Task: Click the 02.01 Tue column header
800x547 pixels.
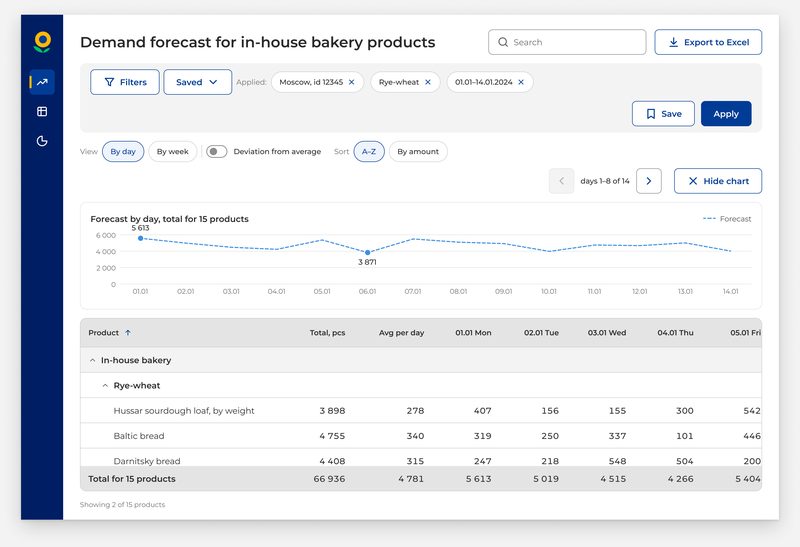Action: (x=541, y=333)
